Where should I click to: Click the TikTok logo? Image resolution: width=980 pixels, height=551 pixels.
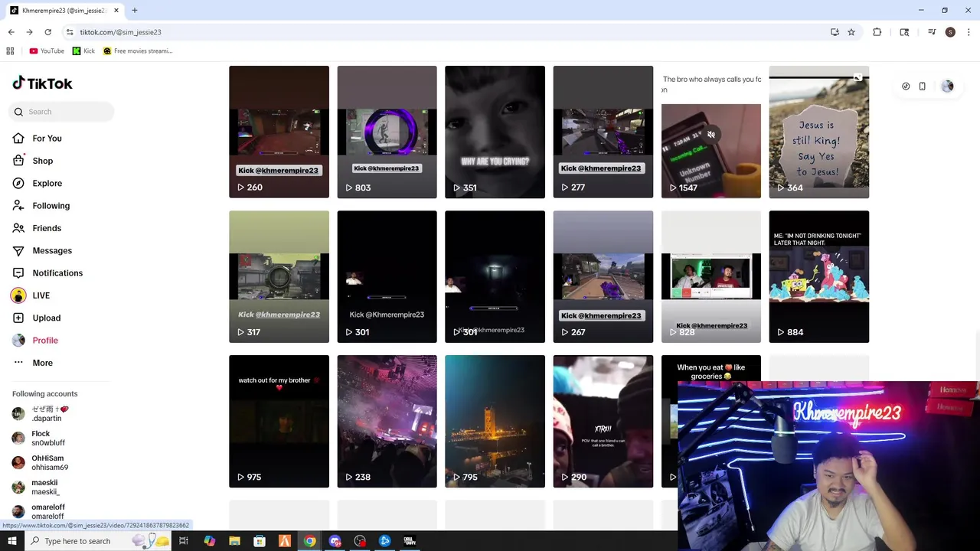pyautogui.click(x=42, y=83)
